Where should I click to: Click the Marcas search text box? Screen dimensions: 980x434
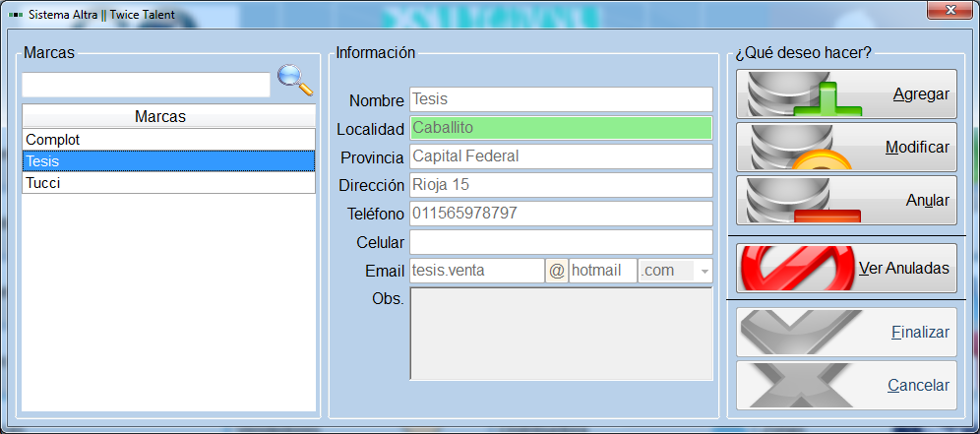point(147,85)
